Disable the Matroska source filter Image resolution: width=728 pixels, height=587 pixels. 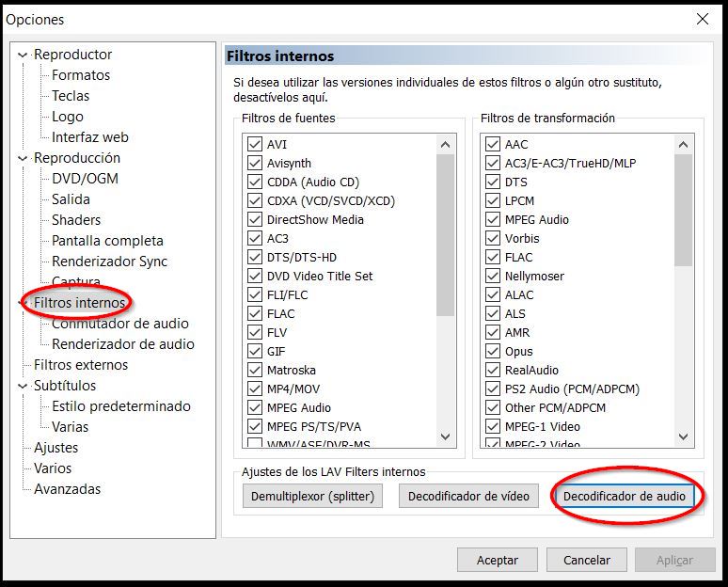point(255,370)
